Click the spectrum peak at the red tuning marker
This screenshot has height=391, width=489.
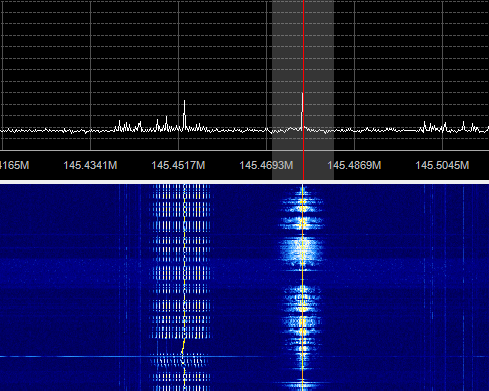point(302,110)
